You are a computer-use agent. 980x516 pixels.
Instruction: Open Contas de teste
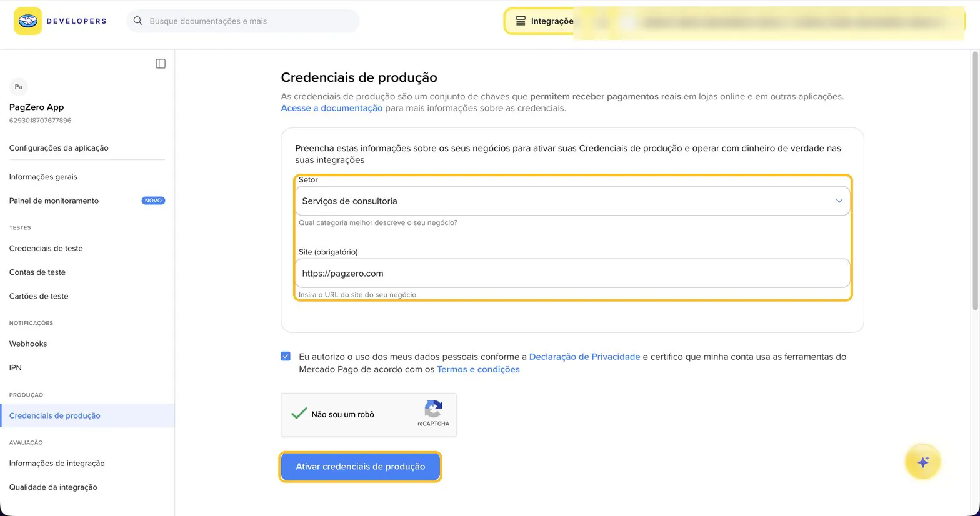point(37,272)
